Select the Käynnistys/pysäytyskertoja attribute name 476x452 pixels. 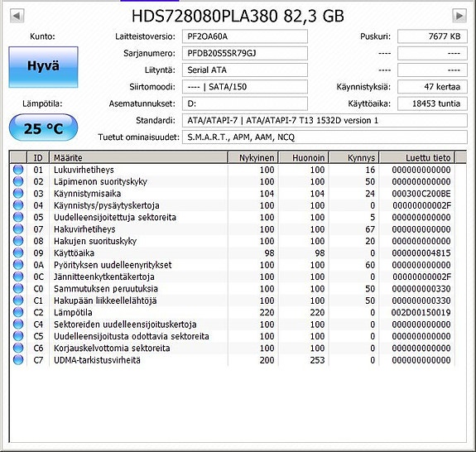[107, 205]
